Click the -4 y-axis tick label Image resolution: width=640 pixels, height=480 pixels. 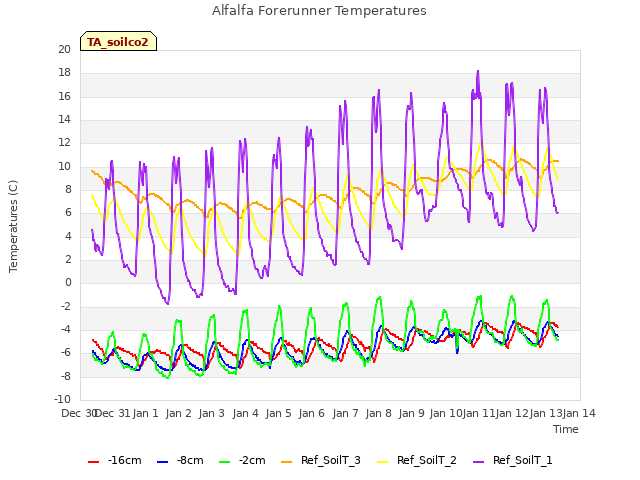pos(65,329)
